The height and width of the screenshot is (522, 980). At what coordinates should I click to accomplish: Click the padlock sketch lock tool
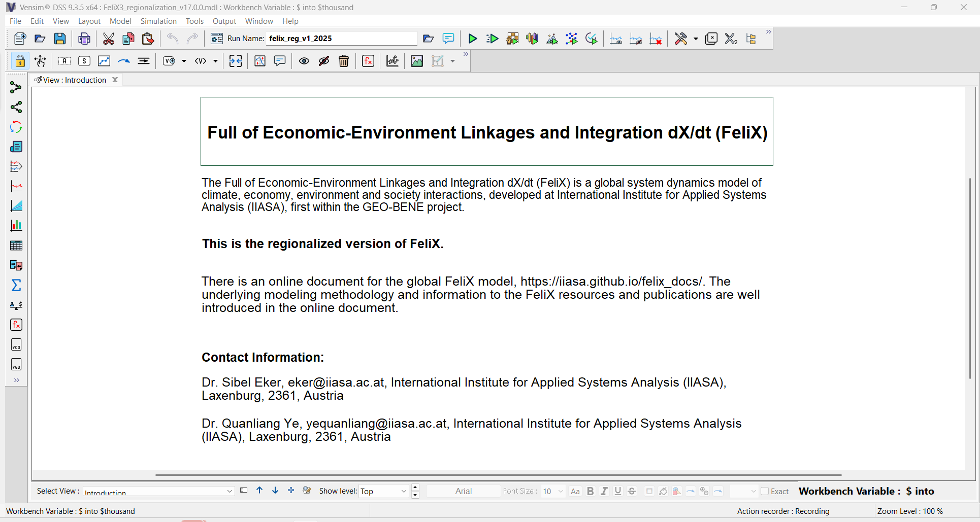point(20,61)
